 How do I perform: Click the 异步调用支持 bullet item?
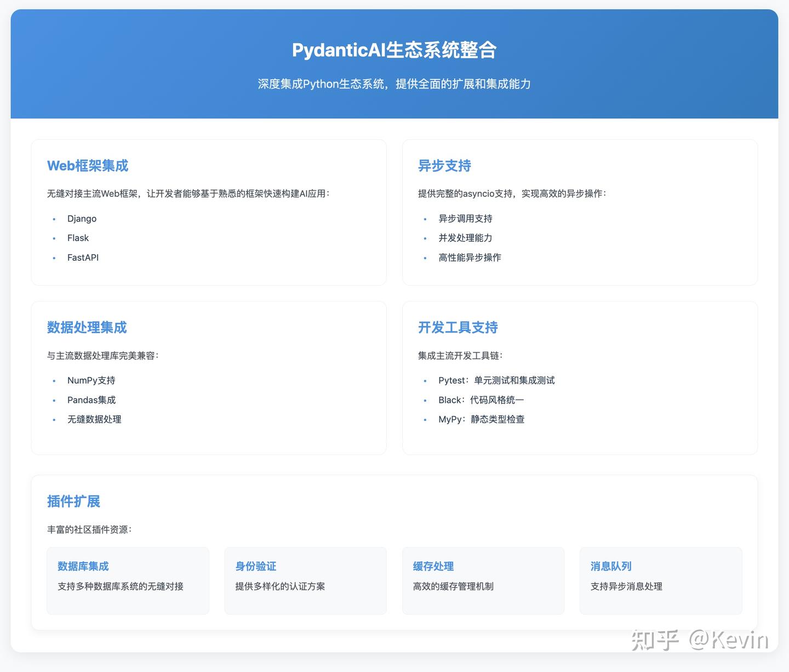465,218
